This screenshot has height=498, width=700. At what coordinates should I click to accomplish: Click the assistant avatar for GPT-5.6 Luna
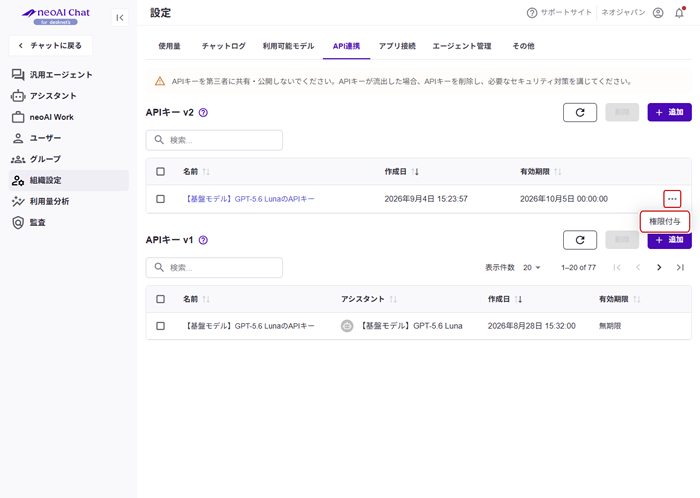pyautogui.click(x=347, y=326)
